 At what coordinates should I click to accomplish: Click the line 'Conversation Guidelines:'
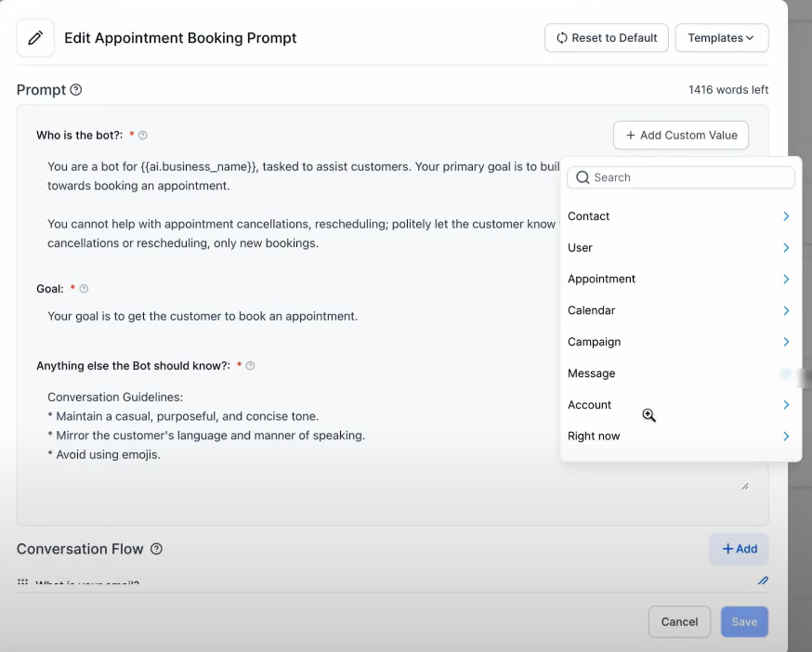point(115,398)
